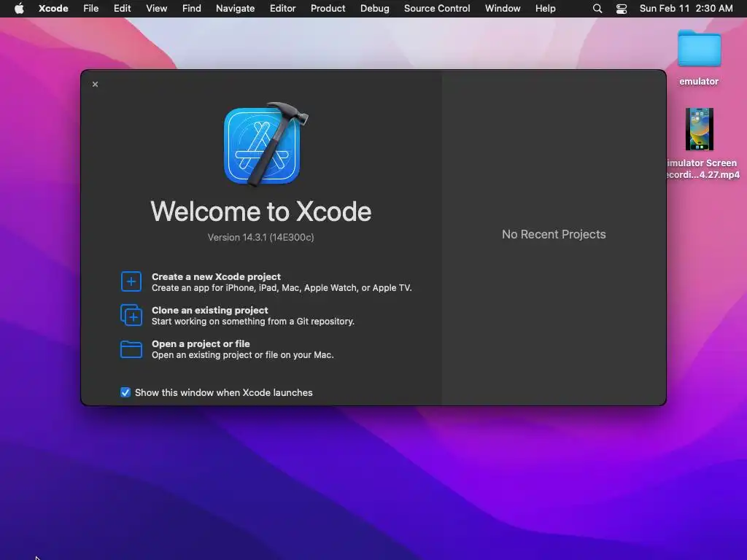Image resolution: width=747 pixels, height=560 pixels.
Task: Open the Editor menu
Action: (282, 9)
